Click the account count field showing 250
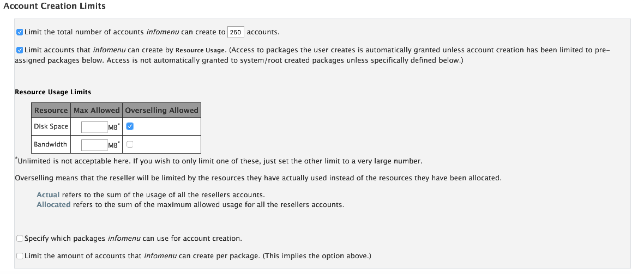 click(236, 32)
